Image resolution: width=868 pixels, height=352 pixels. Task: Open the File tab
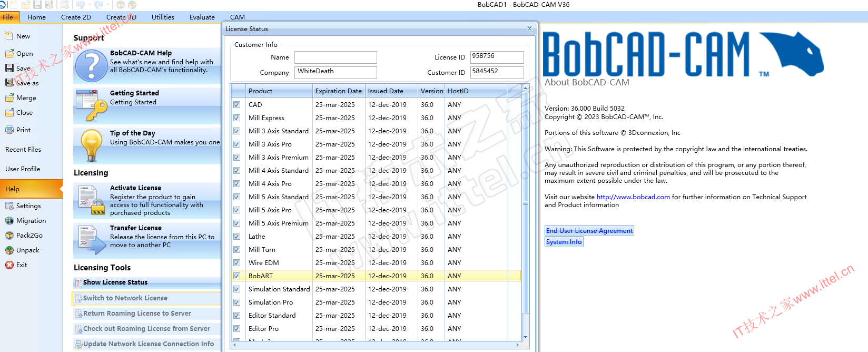[8, 17]
